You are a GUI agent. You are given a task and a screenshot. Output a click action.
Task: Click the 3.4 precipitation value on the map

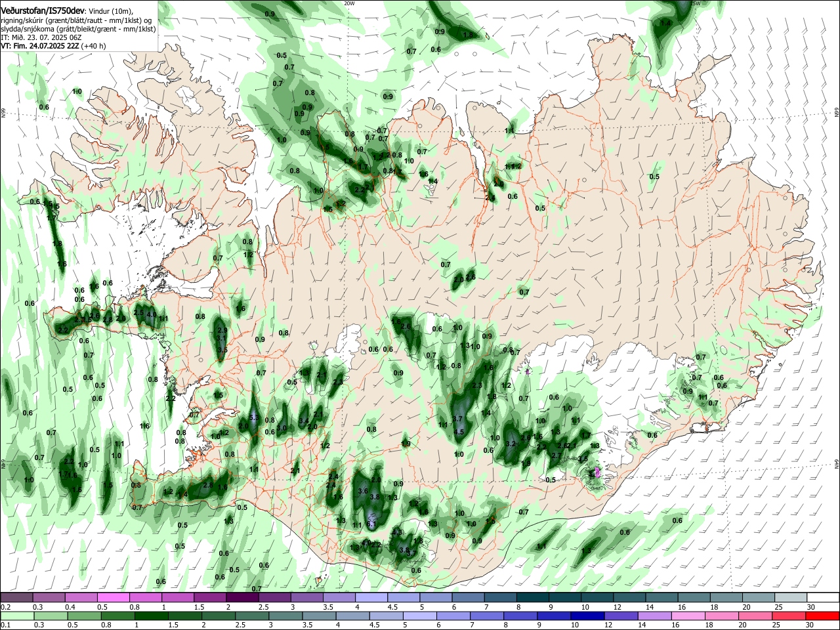tap(303, 421)
